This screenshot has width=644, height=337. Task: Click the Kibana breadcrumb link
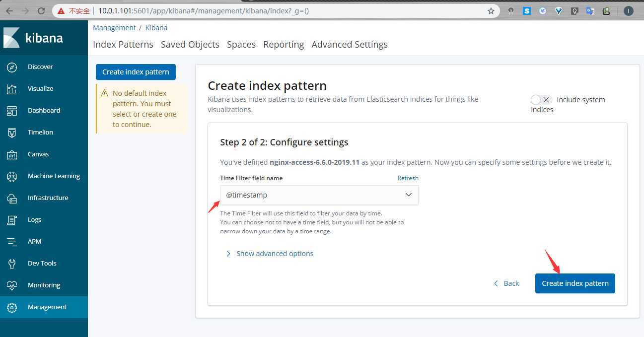click(156, 28)
